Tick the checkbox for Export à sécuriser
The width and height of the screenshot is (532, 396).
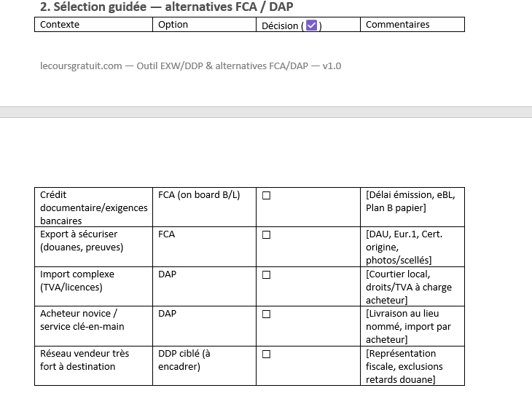point(266,235)
